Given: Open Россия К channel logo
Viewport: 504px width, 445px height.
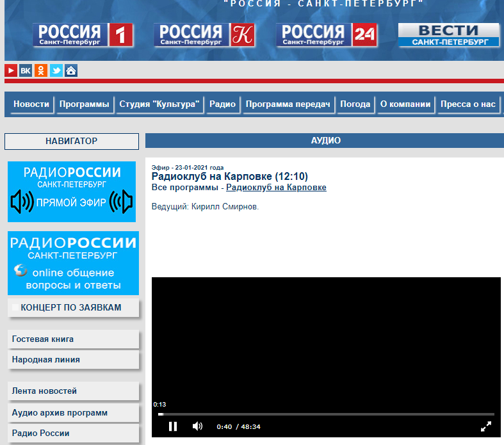Looking at the screenshot, I should tap(204, 35).
